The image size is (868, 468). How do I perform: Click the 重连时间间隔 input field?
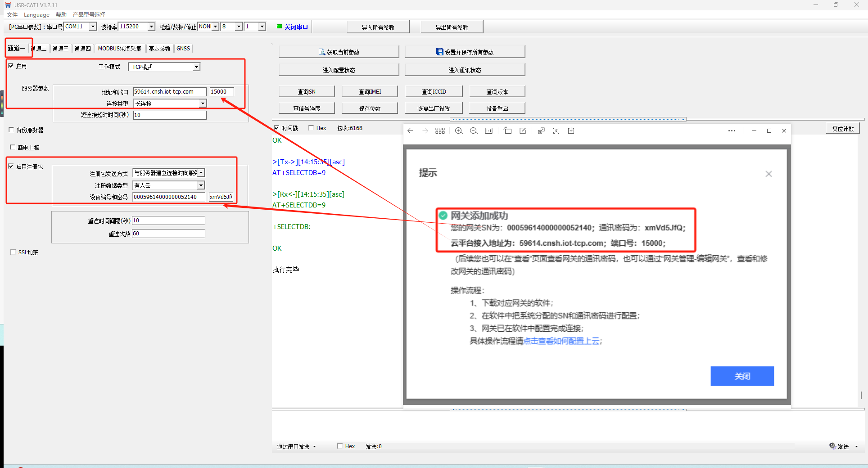[168, 220]
